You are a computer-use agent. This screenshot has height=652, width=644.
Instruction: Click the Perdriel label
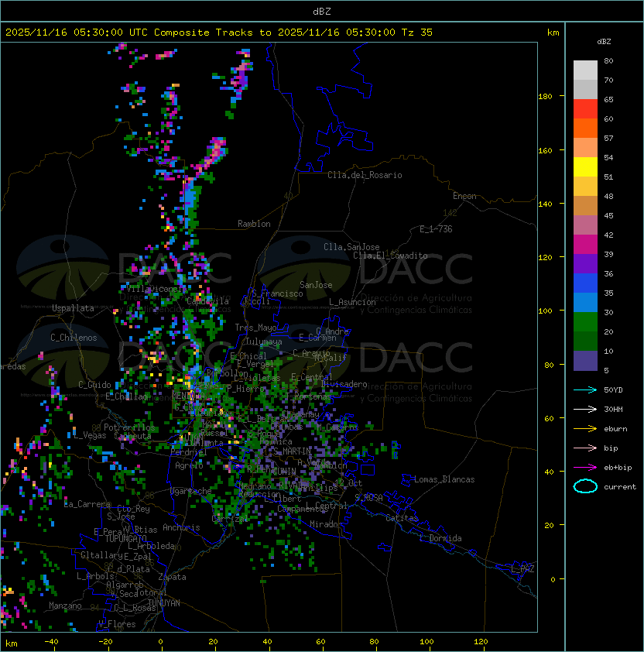[188, 452]
